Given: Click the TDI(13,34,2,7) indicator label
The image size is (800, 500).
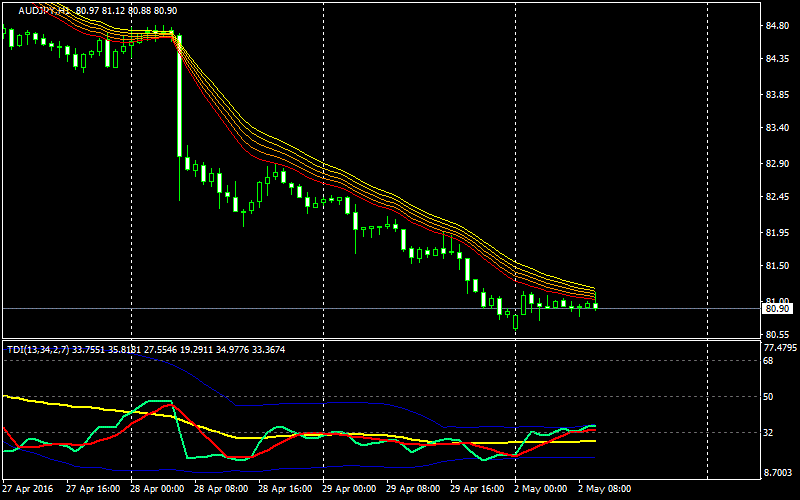Looking at the screenshot, I should (x=40, y=349).
